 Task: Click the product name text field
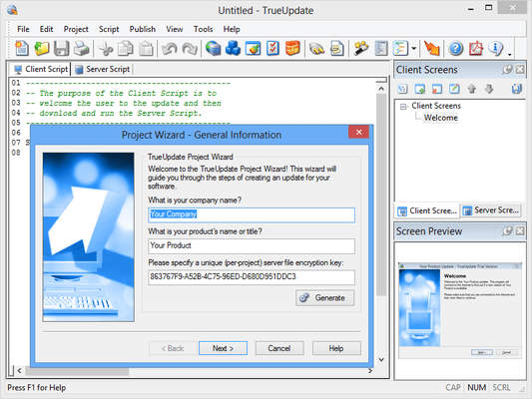pyautogui.click(x=252, y=245)
